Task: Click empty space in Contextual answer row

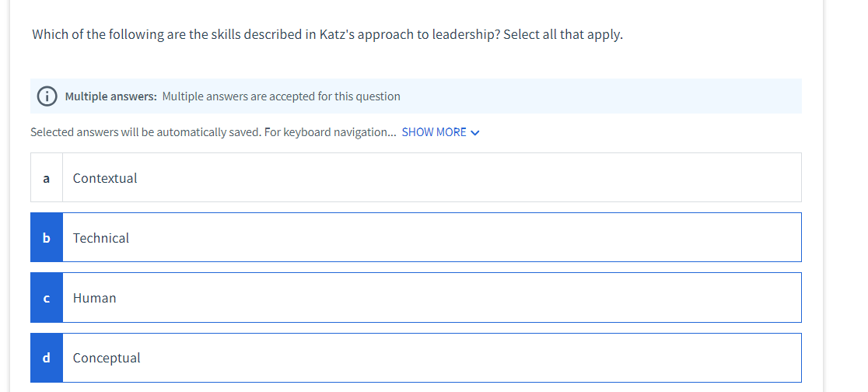Action: (471, 178)
